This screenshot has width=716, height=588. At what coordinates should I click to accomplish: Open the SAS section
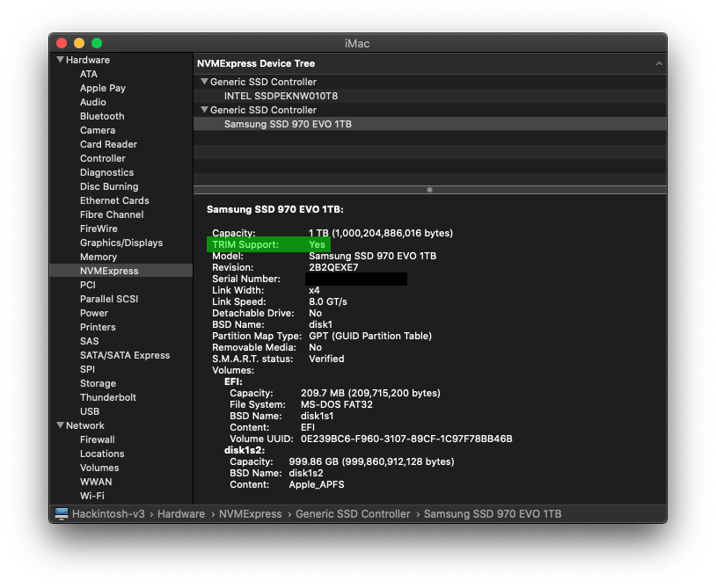point(89,341)
